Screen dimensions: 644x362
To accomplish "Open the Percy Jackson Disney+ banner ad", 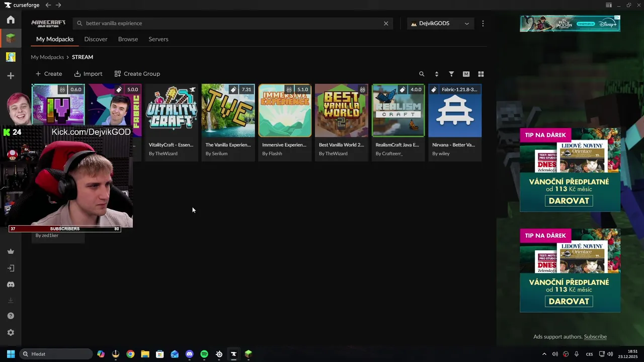I will tap(570, 24).
